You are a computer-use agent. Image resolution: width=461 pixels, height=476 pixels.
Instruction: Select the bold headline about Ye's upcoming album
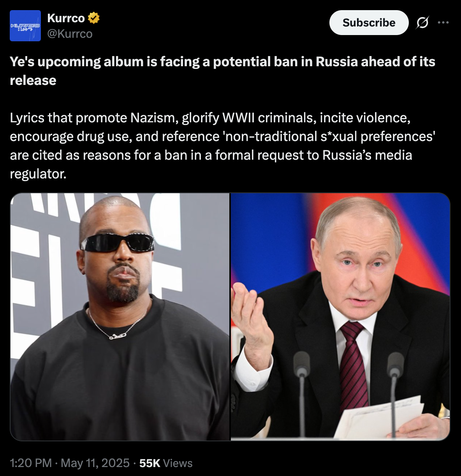coord(222,71)
